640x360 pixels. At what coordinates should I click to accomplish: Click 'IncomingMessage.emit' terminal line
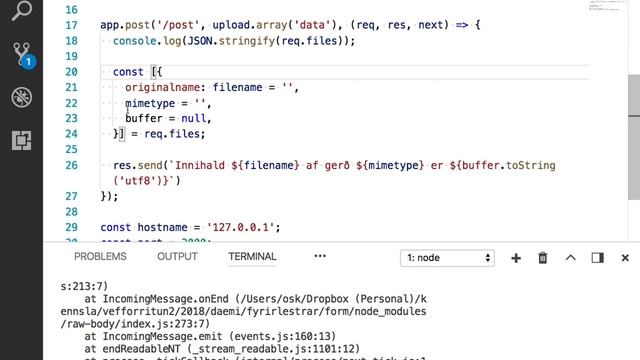[162, 336]
